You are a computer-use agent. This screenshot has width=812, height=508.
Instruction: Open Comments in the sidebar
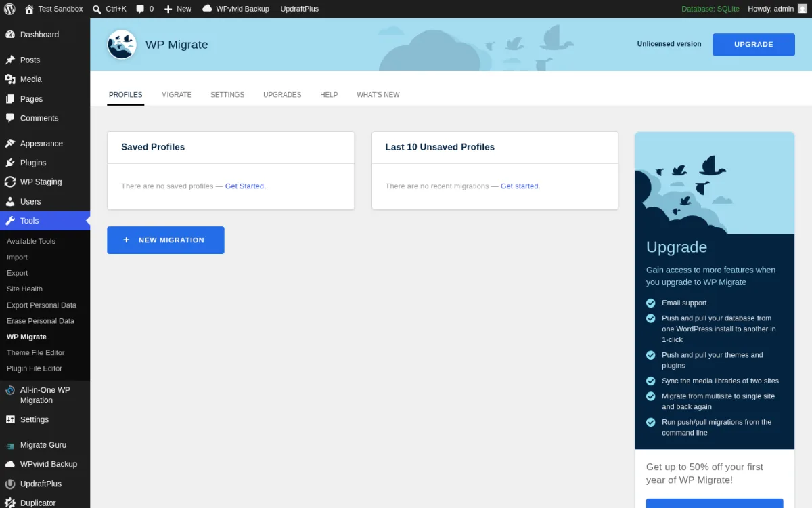pyautogui.click(x=45, y=118)
